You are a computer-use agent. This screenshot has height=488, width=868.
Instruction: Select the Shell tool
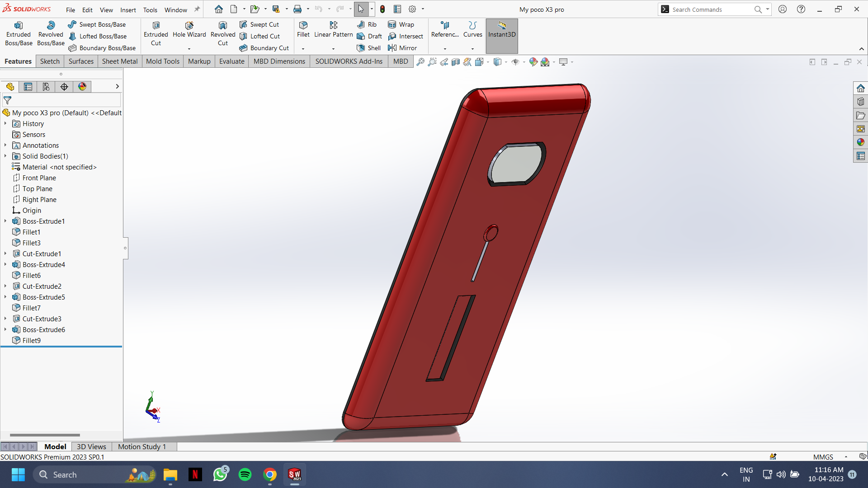pos(369,48)
